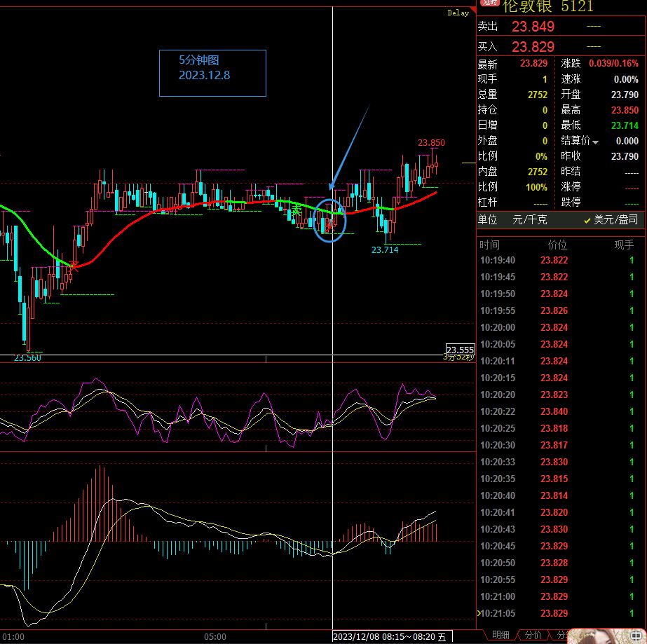Click the red 延时 delay badge
The width and height of the screenshot is (647, 644).
pyautogui.click(x=489, y=4)
